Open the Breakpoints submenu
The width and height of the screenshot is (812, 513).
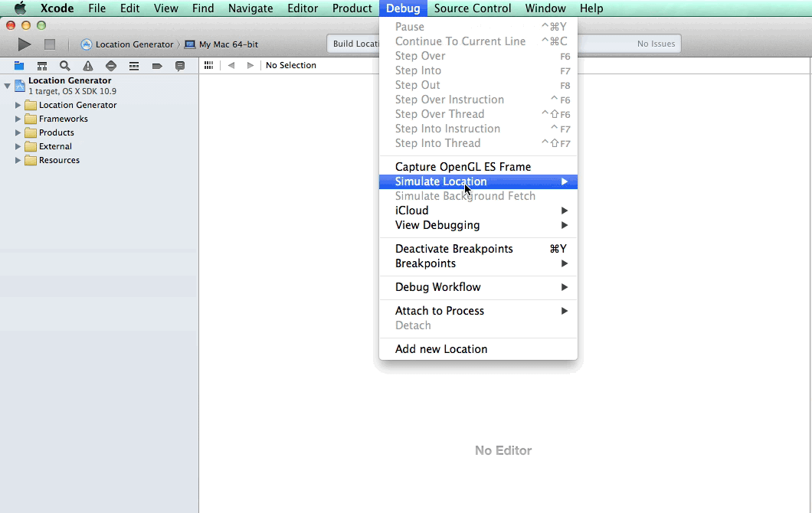pyautogui.click(x=478, y=263)
